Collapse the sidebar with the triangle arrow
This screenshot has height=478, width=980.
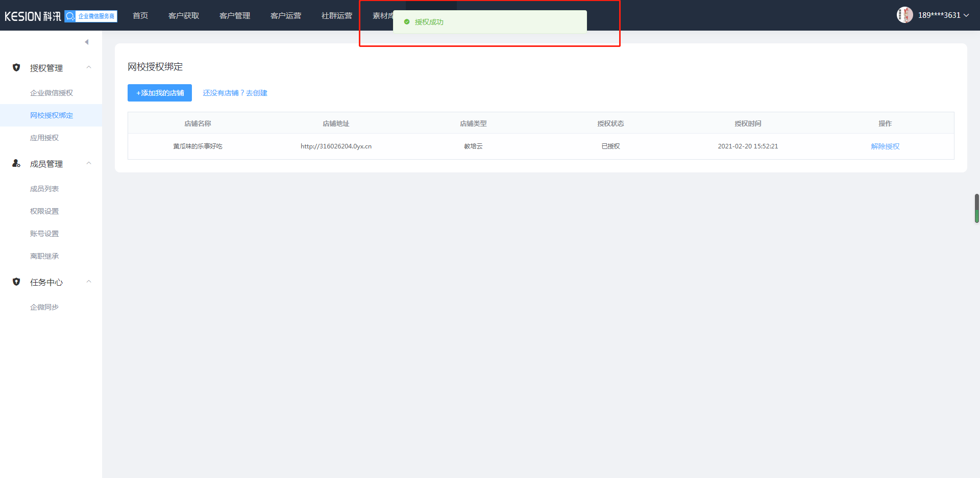87,42
